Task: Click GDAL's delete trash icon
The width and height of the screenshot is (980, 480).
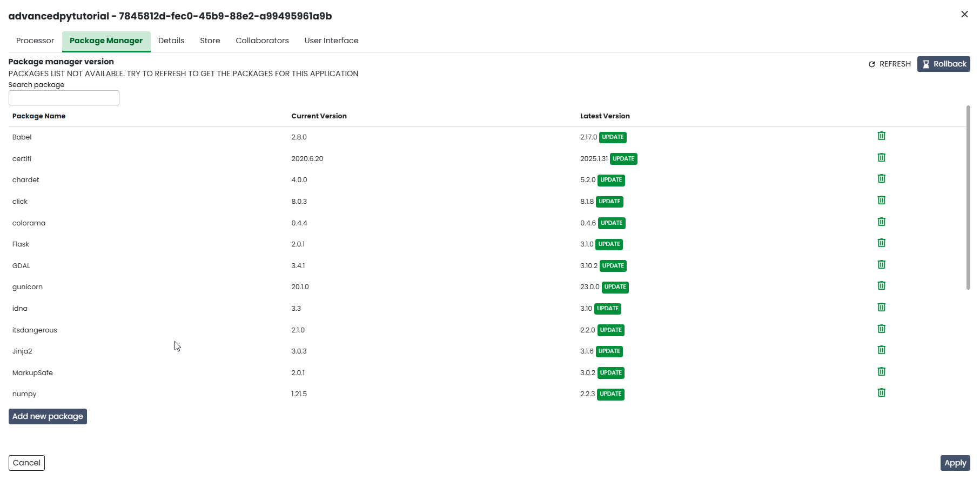Action: coord(881,264)
